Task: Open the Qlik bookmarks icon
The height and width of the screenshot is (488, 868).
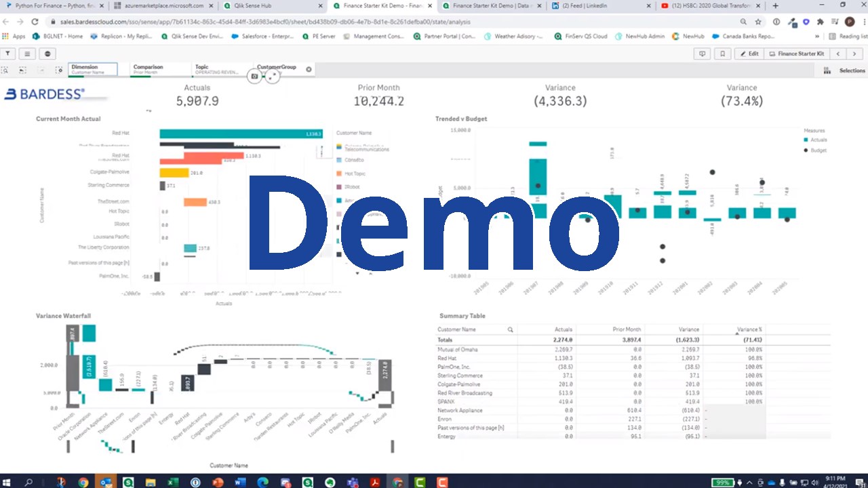Action: click(x=722, y=54)
